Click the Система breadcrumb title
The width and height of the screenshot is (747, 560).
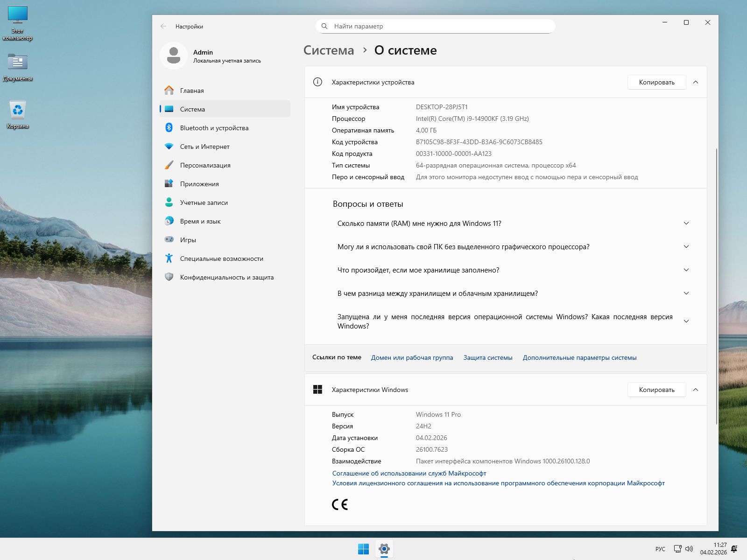tap(329, 50)
